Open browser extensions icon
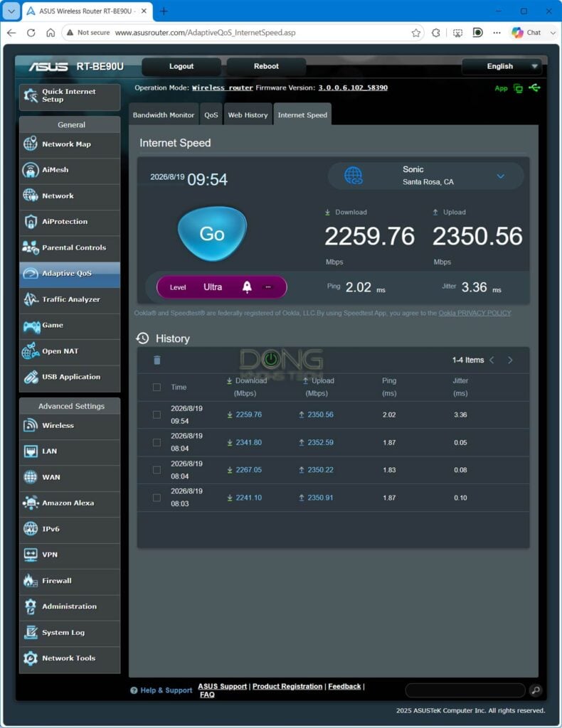Image resolution: width=562 pixels, height=728 pixels. pos(435,33)
